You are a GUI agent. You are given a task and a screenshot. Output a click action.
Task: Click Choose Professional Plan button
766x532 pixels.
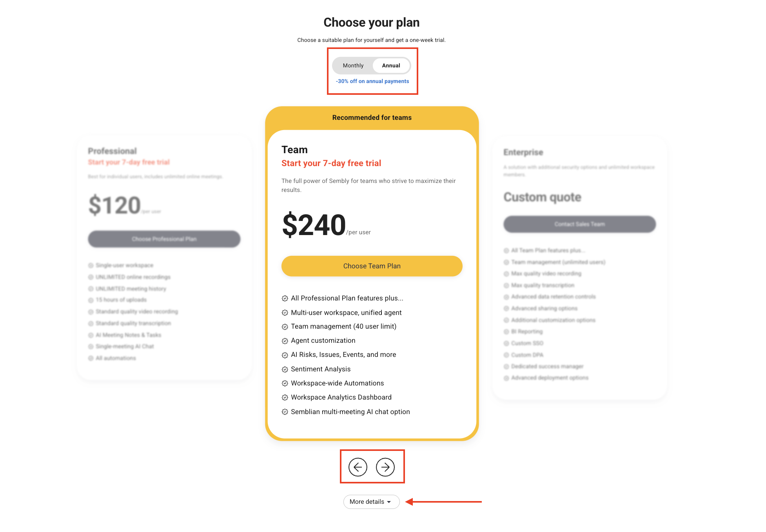164,239
